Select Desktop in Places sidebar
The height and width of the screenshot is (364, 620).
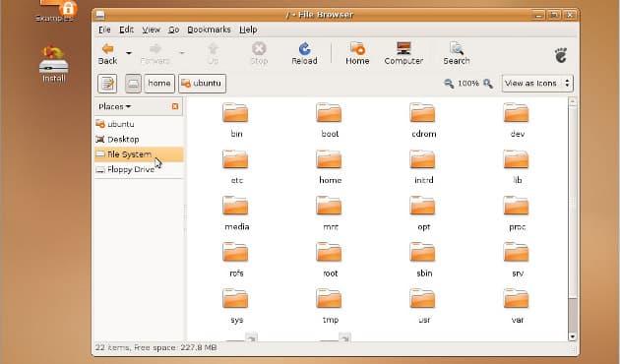(x=139, y=139)
